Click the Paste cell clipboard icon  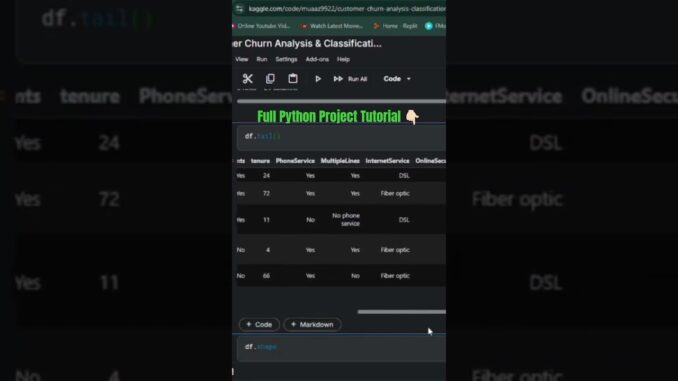(293, 79)
